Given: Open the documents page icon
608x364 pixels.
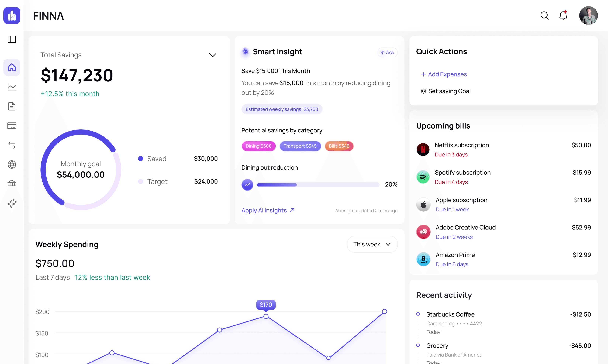Looking at the screenshot, I should click(x=12, y=106).
